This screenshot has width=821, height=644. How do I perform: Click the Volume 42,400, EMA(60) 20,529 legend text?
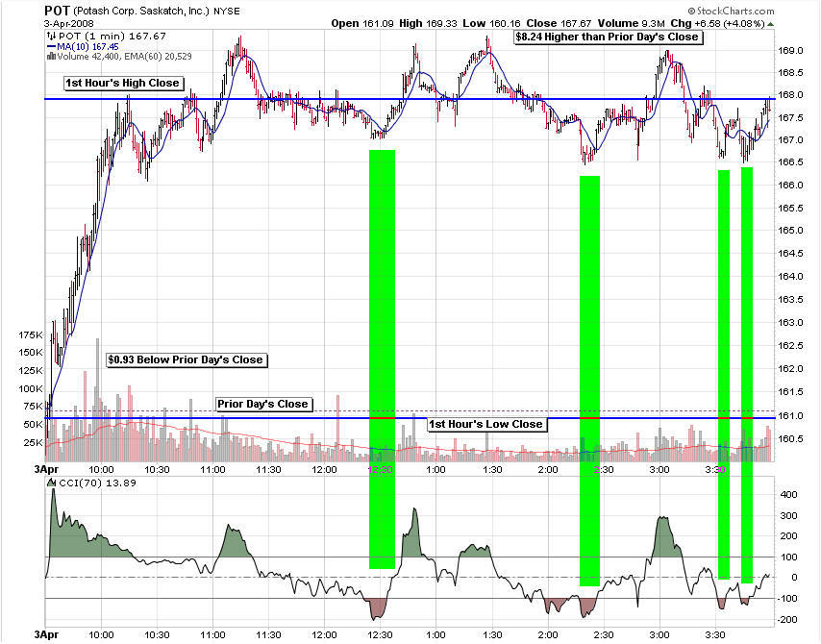pyautogui.click(x=125, y=56)
